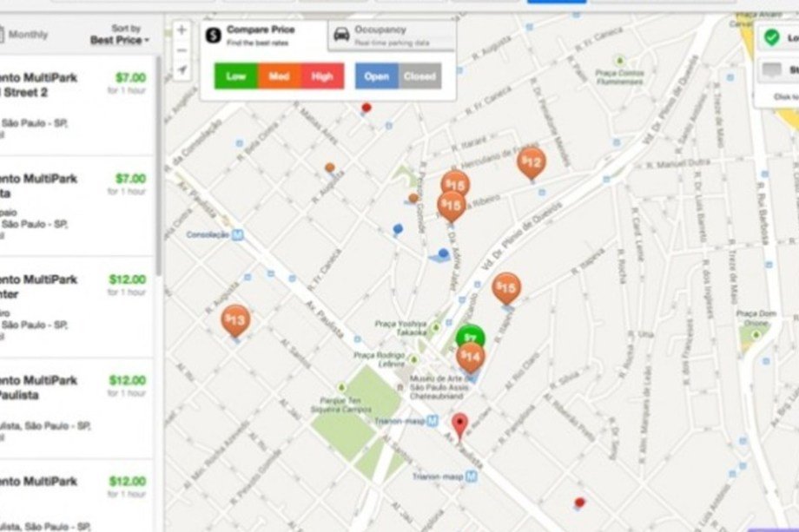The height and width of the screenshot is (532, 799).
Task: Zoom in on the map with the plus button
Action: tap(182, 30)
